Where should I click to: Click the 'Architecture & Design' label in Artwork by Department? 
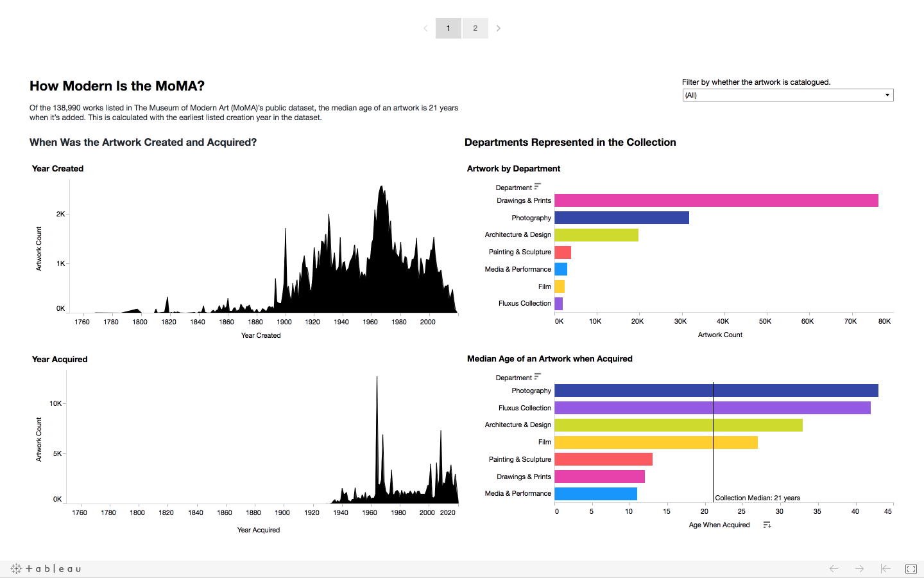pyautogui.click(x=518, y=235)
